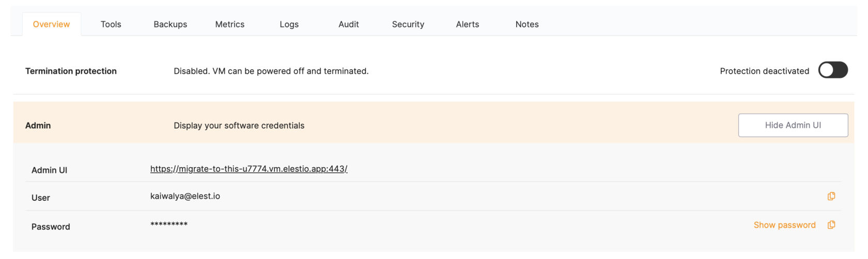Click Show password to reveal it
Image resolution: width=868 pixels, height=259 pixels.
pos(784,225)
